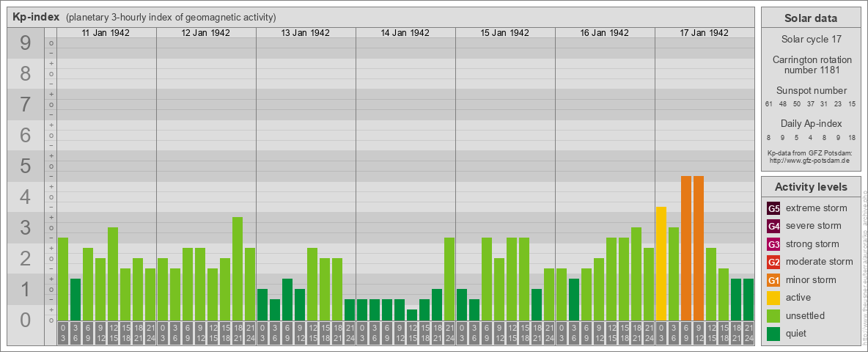Click the yellow active level swatch
The height and width of the screenshot is (352, 868).
click(773, 298)
